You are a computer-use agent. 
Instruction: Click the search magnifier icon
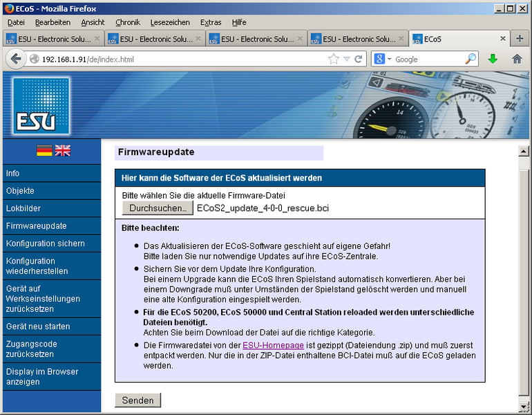471,59
